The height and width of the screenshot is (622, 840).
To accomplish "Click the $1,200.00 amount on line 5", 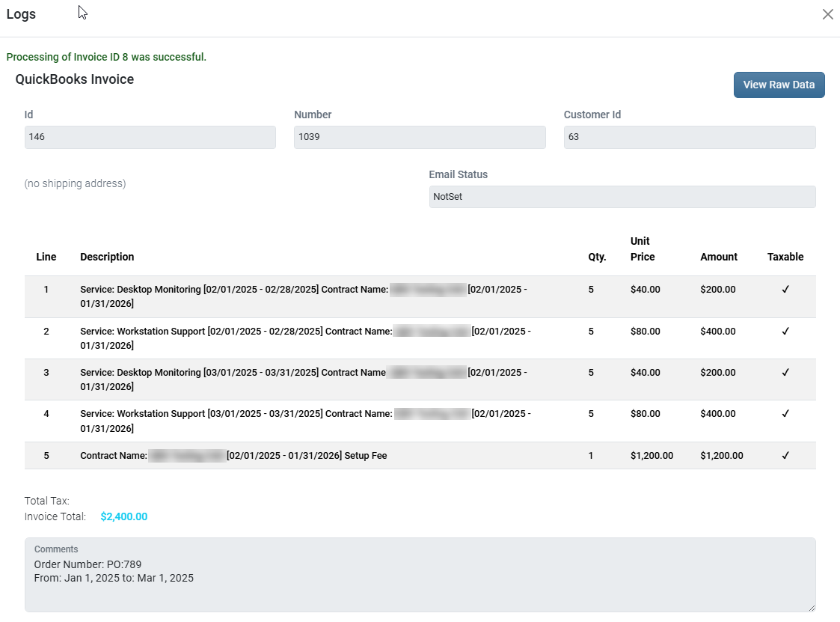I will click(x=721, y=455).
